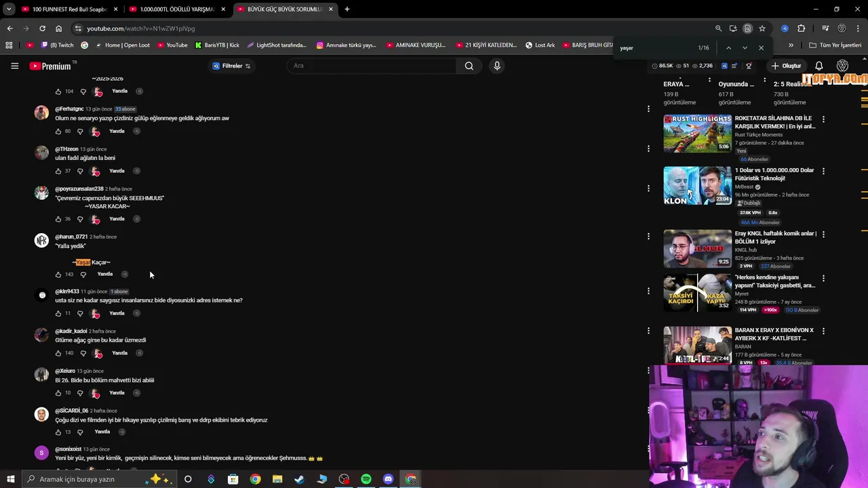The image size is (868, 488).
Task: Open Taksiyi Kaçırdı video thumbnail
Action: coord(697,292)
